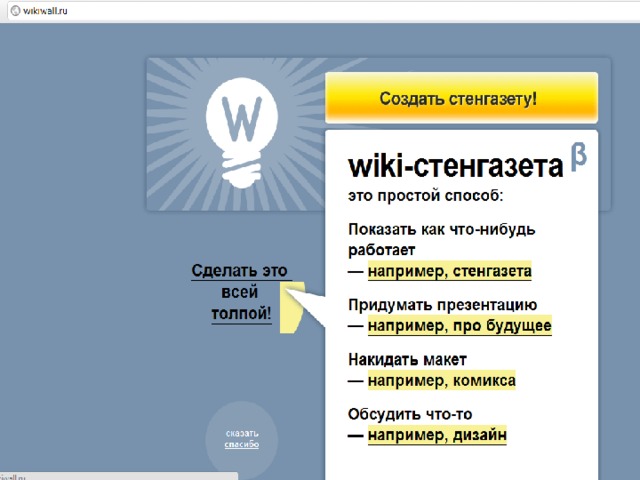Click the globe icon in the address bar
This screenshot has width=640, height=480.
pos(16,11)
